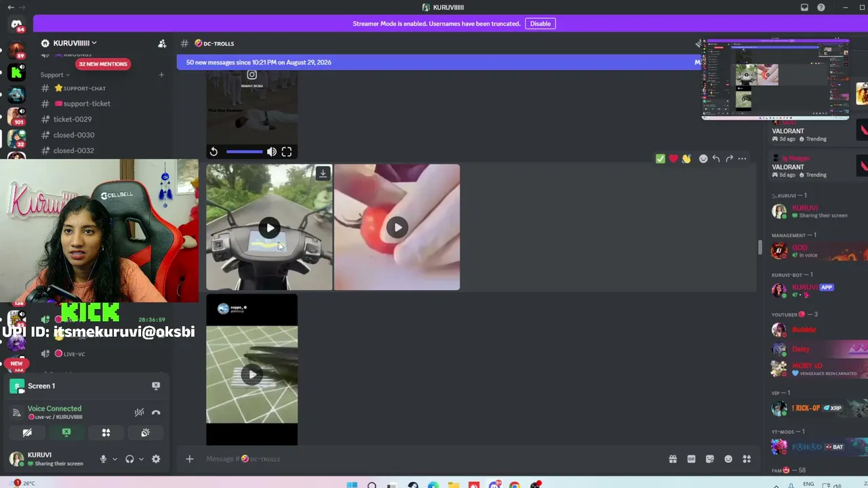Open the apps launcher in message bar

coord(747,459)
